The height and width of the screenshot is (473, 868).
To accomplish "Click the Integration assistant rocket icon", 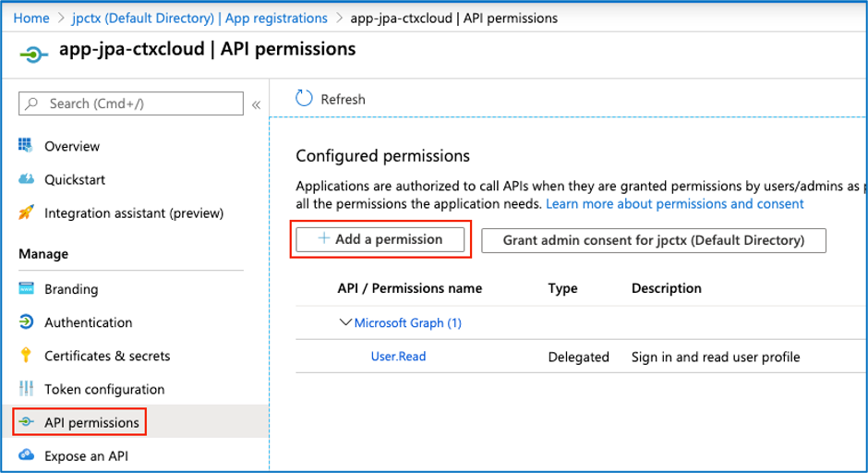I will (x=26, y=213).
